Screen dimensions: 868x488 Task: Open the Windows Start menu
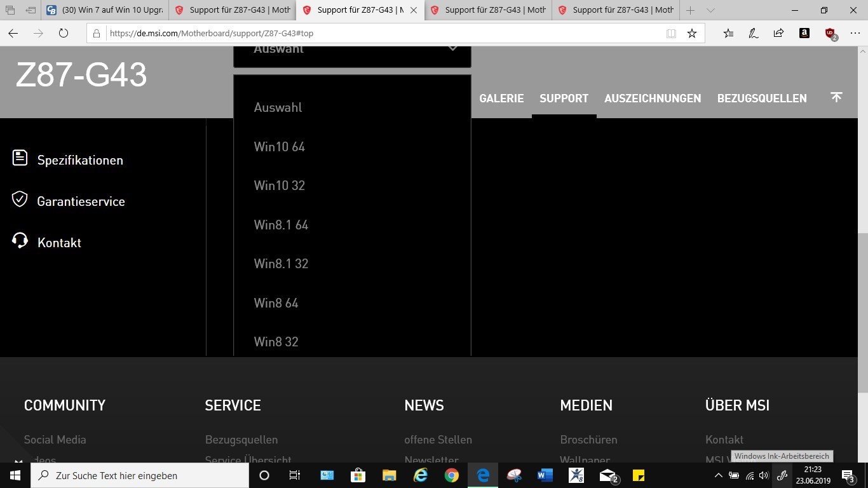coord(15,475)
